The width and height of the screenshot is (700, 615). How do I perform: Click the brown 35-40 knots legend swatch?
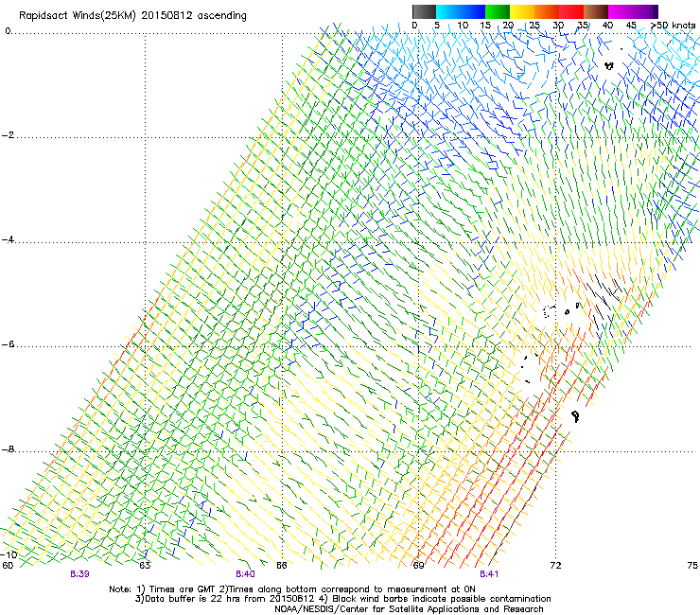pos(596,11)
